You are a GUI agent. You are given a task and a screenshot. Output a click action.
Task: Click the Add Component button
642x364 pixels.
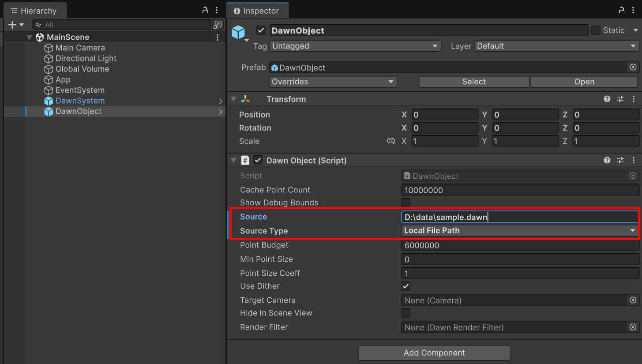[x=434, y=353]
